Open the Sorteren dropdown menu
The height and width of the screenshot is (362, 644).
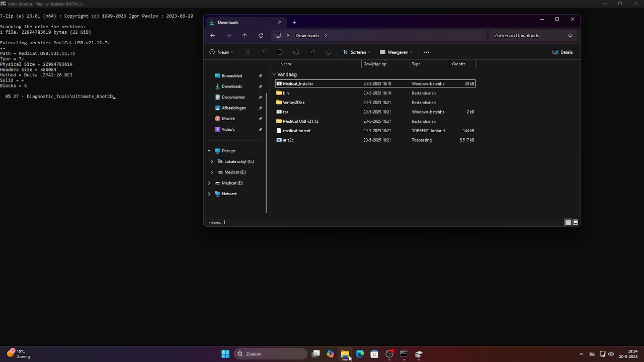point(357,52)
